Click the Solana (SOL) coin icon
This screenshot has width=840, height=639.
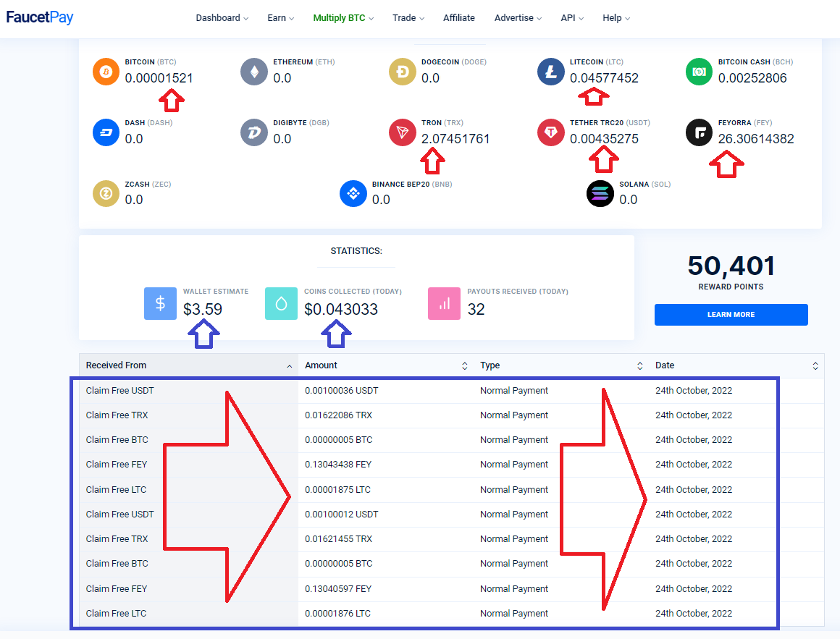coord(600,194)
